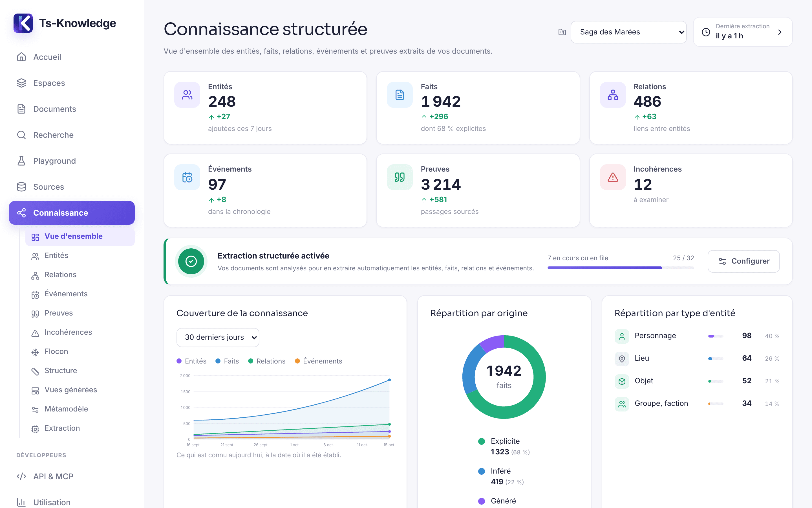Click the Preuves quote icon in card
Screen dimensions: 812x508
400,178
